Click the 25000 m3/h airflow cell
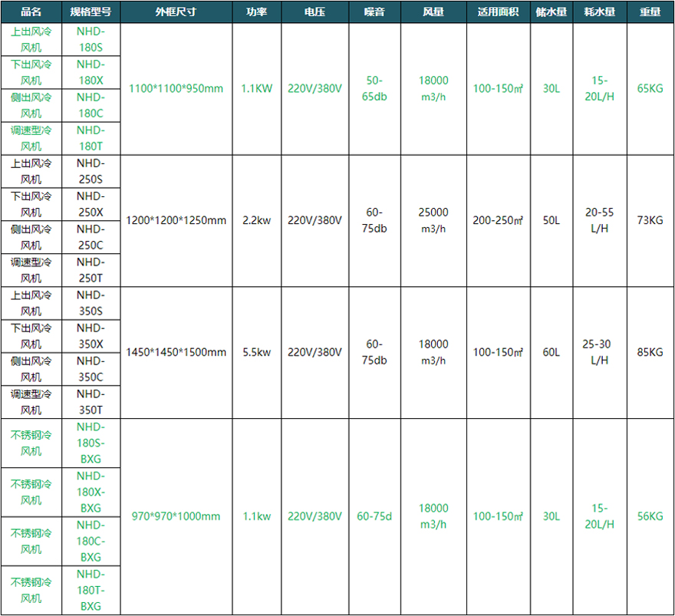This screenshot has height=616, width=675. coord(433,220)
